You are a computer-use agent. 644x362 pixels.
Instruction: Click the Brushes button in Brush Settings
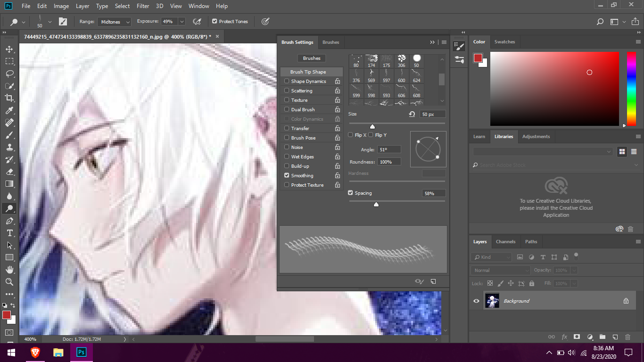[x=312, y=58]
